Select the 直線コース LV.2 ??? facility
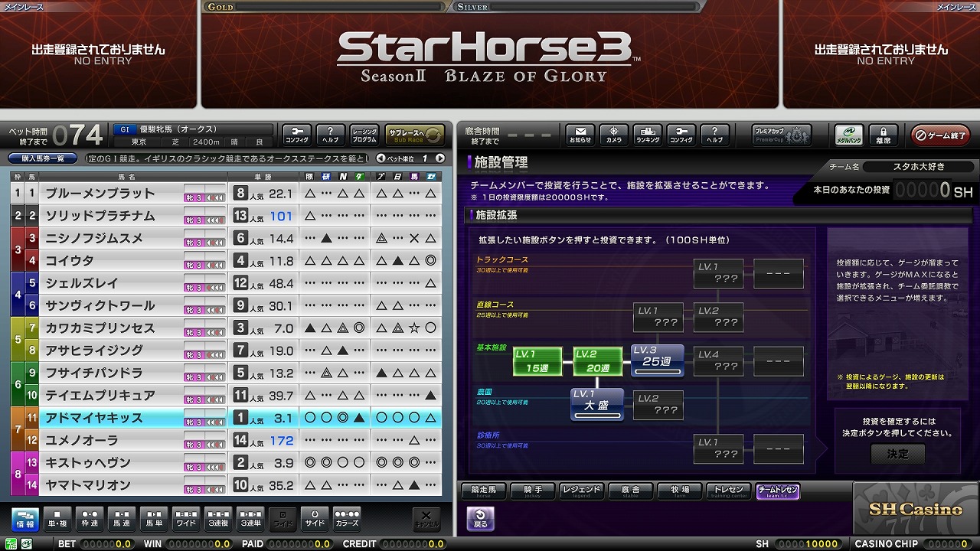 (x=719, y=318)
